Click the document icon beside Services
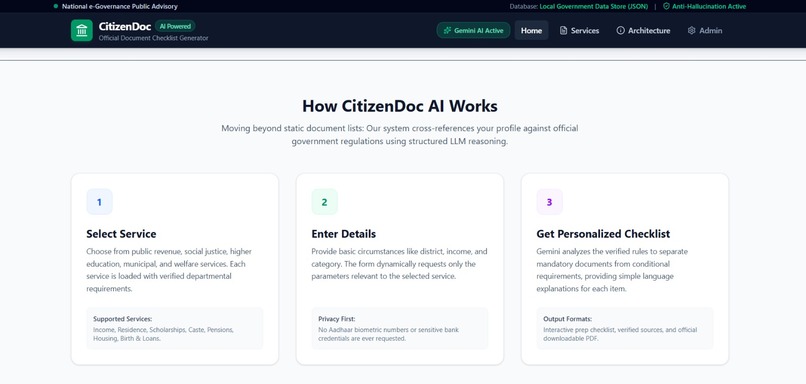The height and width of the screenshot is (384, 806). coord(564,30)
